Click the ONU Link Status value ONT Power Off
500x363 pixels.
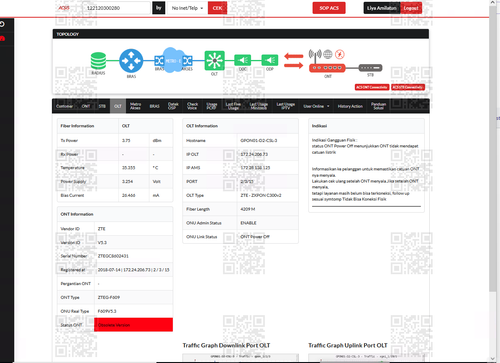coord(255,237)
